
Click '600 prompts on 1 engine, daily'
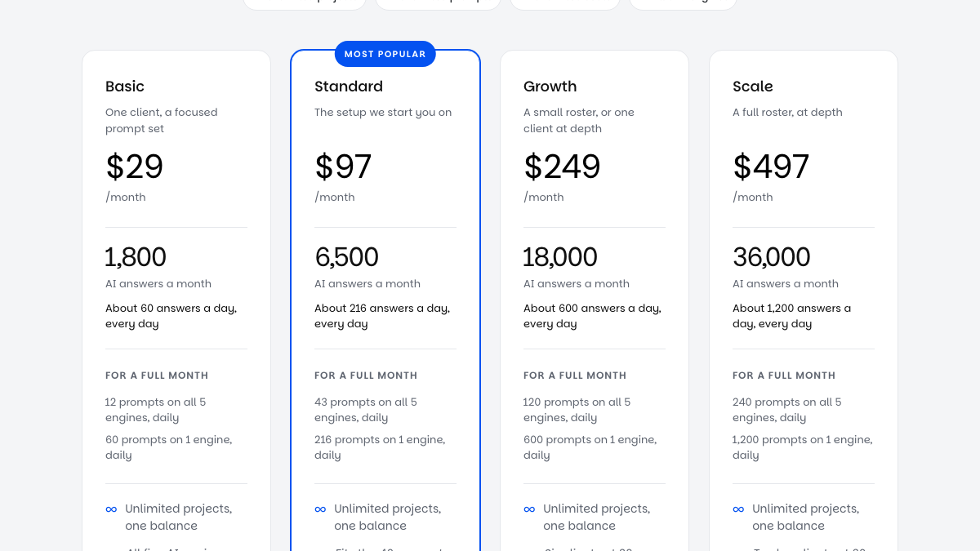click(590, 447)
